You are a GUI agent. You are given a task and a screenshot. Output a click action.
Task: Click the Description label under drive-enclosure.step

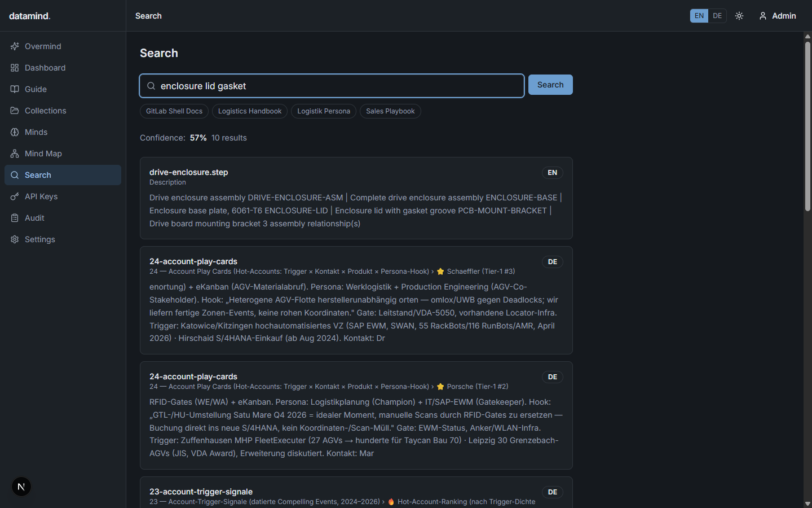(167, 182)
